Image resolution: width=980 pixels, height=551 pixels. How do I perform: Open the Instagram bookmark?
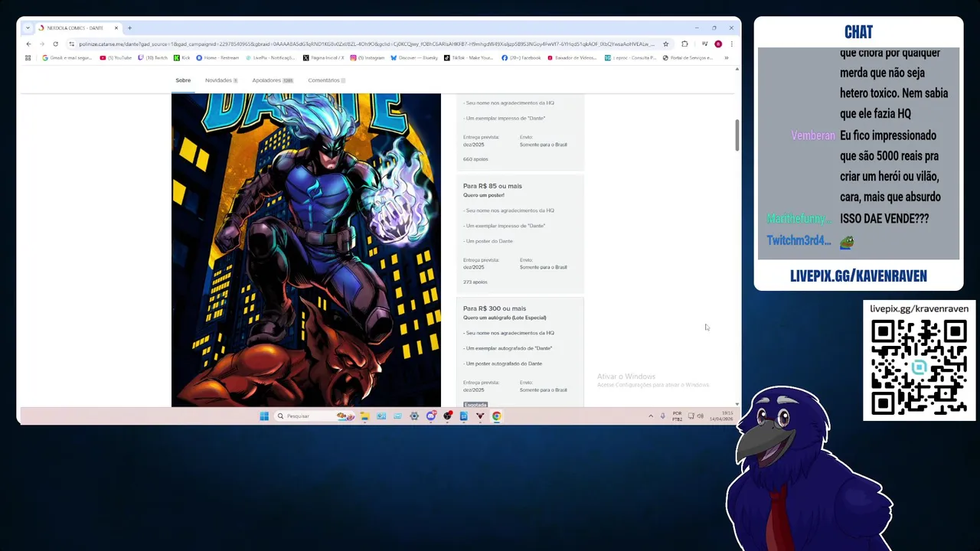[x=367, y=57]
